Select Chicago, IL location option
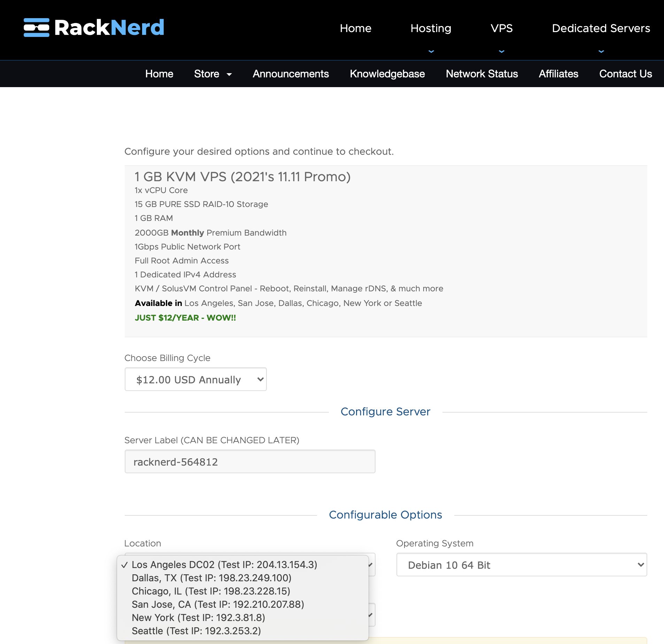 (242, 591)
